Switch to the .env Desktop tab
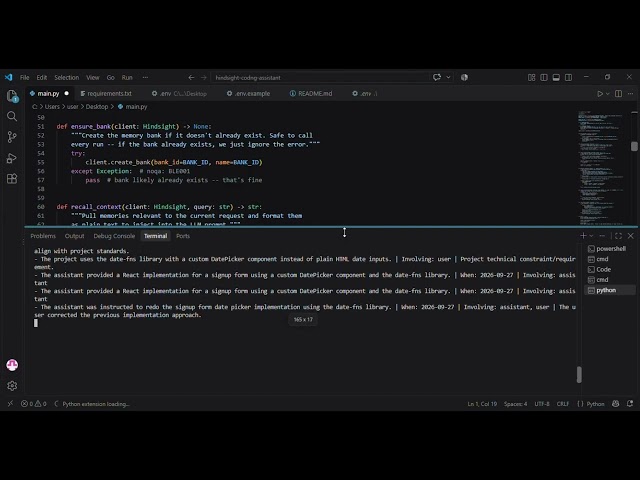The height and width of the screenshot is (480, 640). pos(179,93)
